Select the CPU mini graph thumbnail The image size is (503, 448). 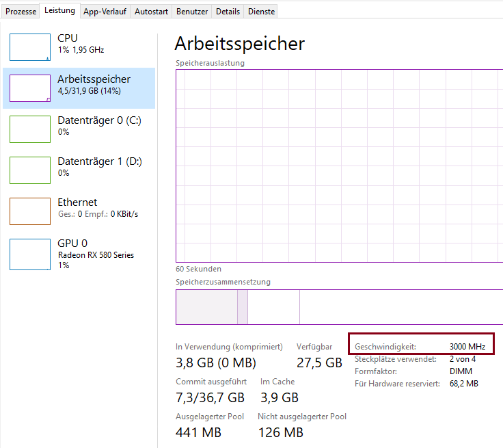point(30,47)
